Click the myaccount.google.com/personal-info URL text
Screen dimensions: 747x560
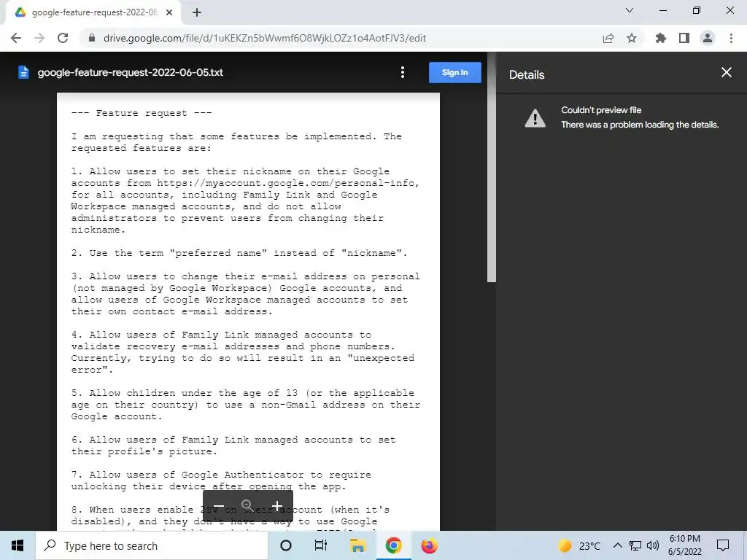pos(288,183)
